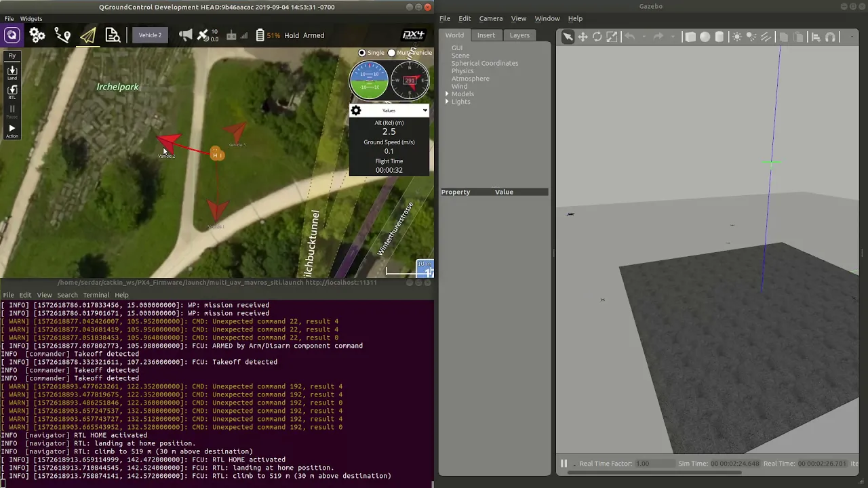Select Physics in world tree
Viewport: 868px width, 488px height.
pyautogui.click(x=462, y=71)
